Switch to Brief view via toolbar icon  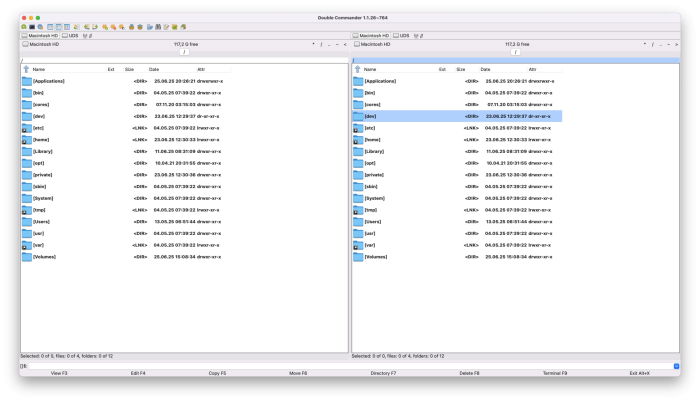coord(50,27)
